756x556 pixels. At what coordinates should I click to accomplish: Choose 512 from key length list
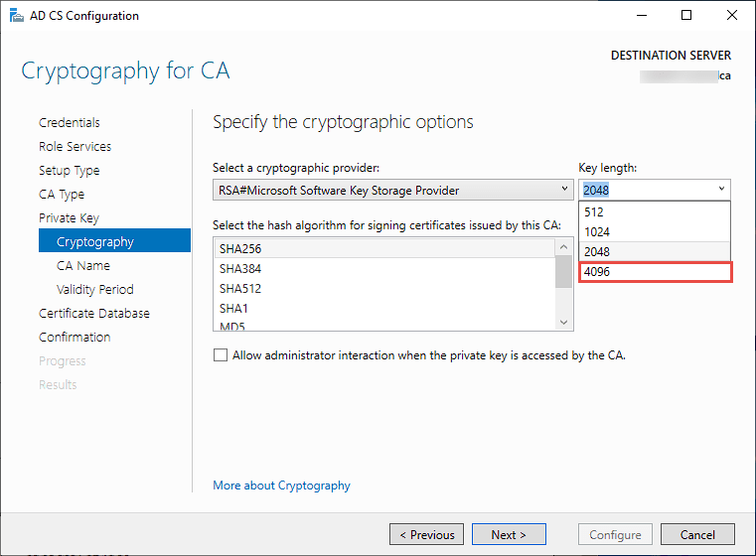(656, 211)
